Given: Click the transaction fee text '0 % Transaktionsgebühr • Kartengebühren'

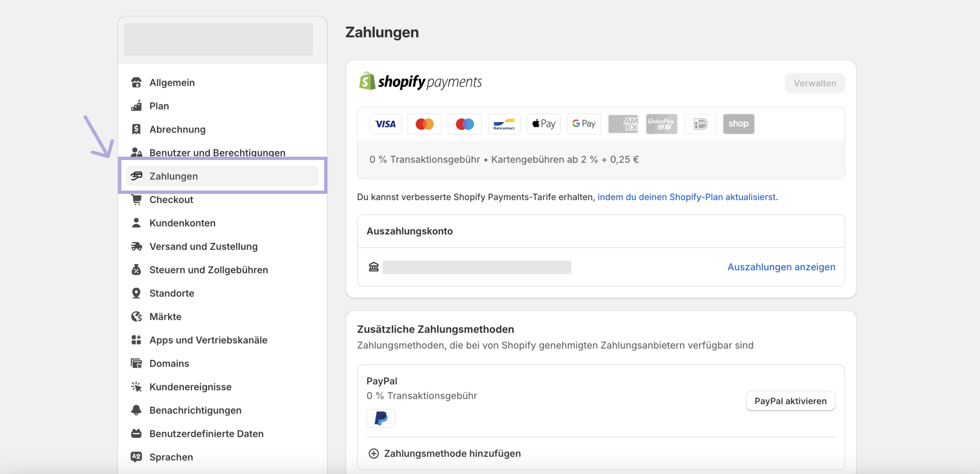Looking at the screenshot, I should click(x=504, y=159).
